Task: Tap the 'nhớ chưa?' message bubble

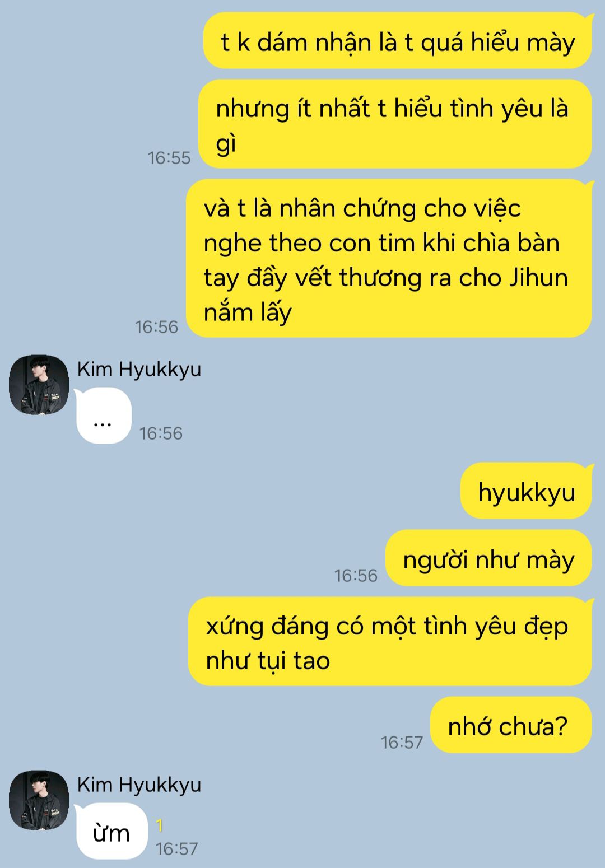Action: pos(511,725)
